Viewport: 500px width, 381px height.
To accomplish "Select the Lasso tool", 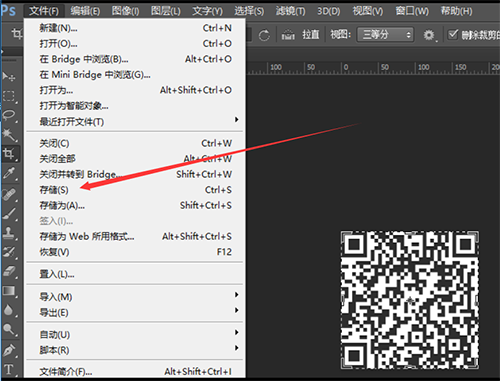I will pos(9,115).
